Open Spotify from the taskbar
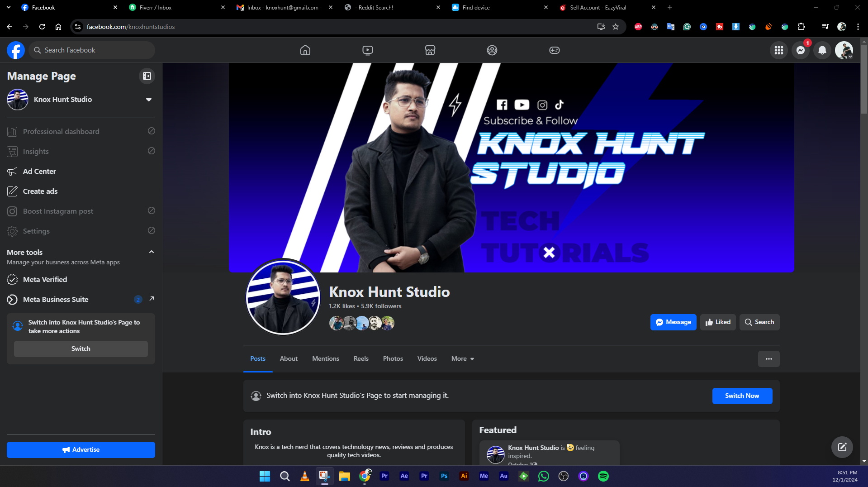This screenshot has height=487, width=868. pyautogui.click(x=603, y=476)
